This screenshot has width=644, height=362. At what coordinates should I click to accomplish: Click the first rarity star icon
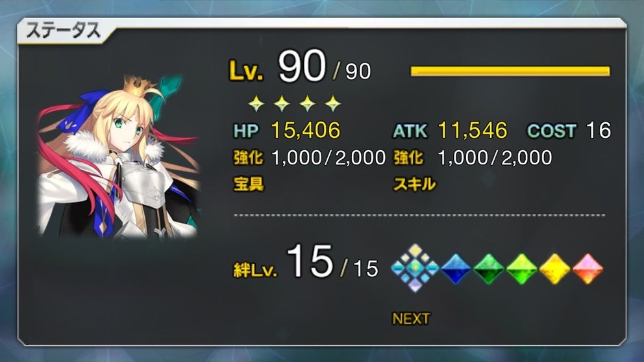(256, 104)
